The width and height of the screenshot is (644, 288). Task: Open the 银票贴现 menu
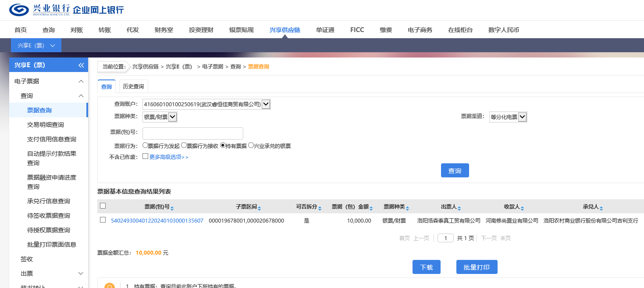tap(242, 30)
